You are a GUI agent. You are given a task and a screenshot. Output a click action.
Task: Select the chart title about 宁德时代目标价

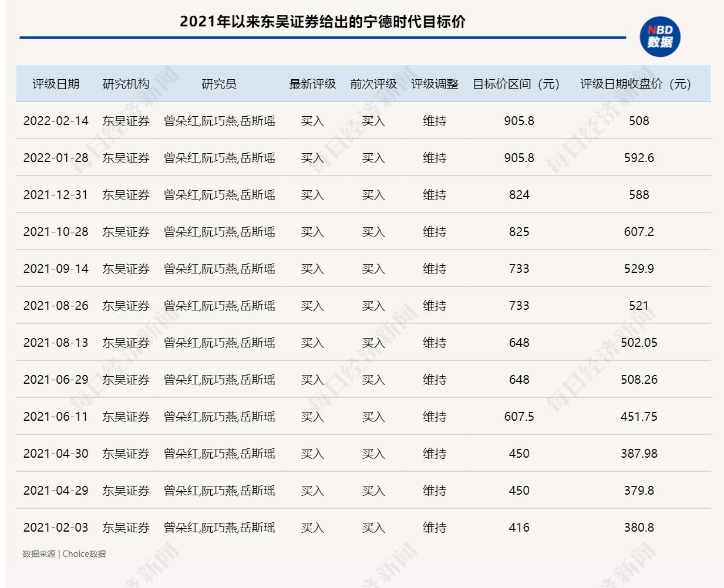click(322, 22)
